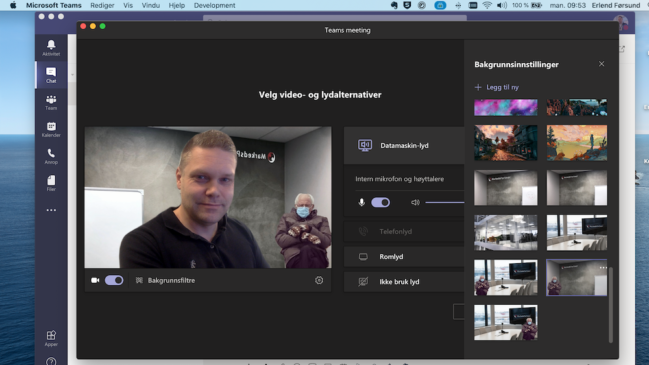Image resolution: width=649 pixels, height=365 pixels.
Task: Open the Chat sidebar icon
Action: [x=51, y=75]
